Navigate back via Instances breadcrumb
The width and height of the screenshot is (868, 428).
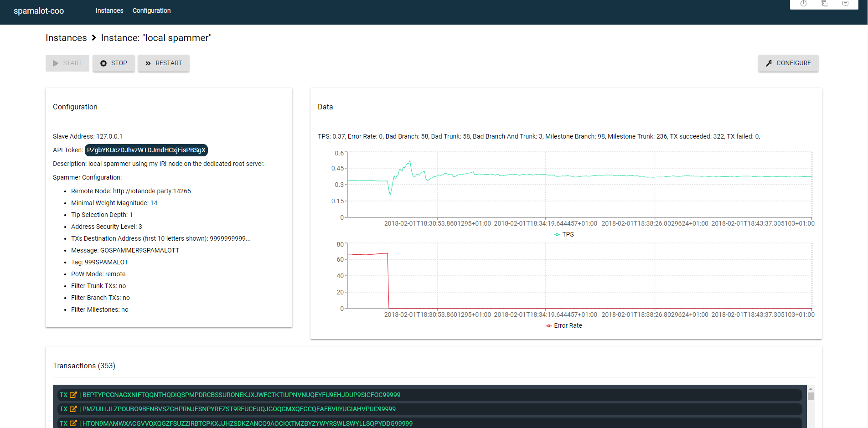66,38
